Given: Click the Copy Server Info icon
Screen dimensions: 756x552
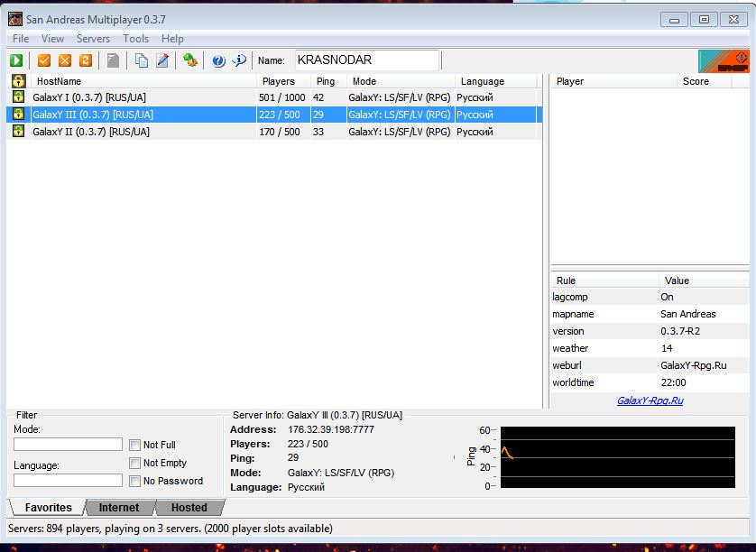Looking at the screenshot, I should point(142,60).
